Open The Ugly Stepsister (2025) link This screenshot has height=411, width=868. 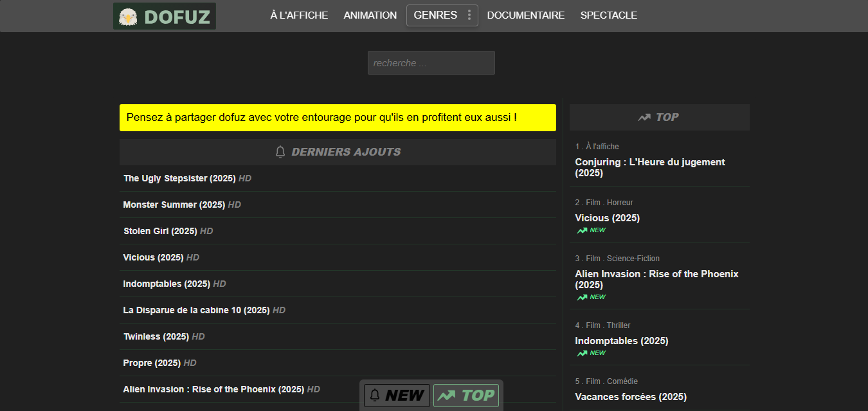[x=179, y=178]
